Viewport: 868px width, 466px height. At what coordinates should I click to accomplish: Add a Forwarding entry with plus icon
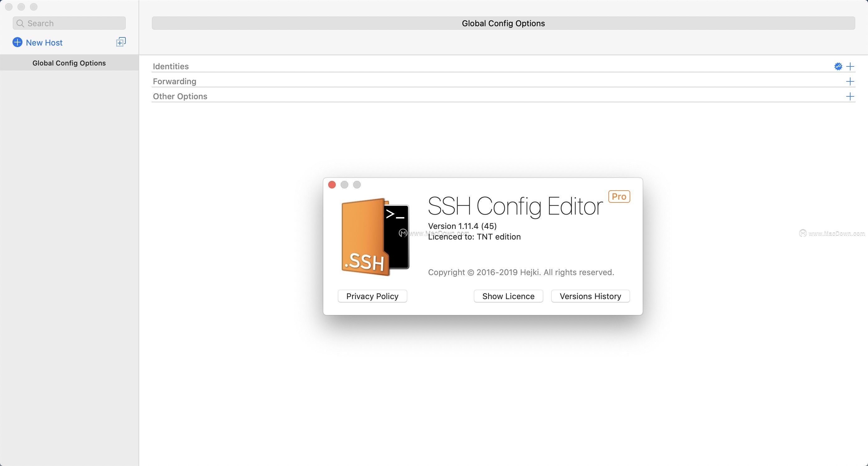point(850,81)
